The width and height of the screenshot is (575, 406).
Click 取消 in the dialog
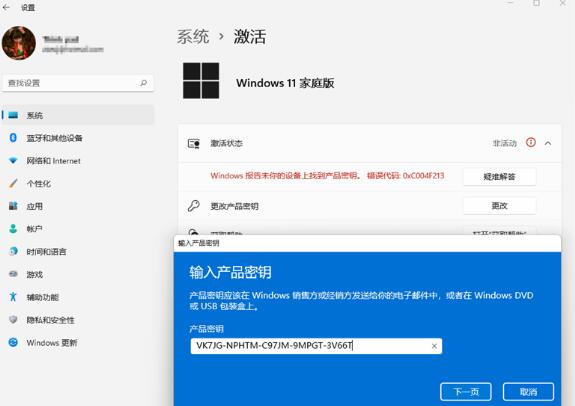[528, 392]
